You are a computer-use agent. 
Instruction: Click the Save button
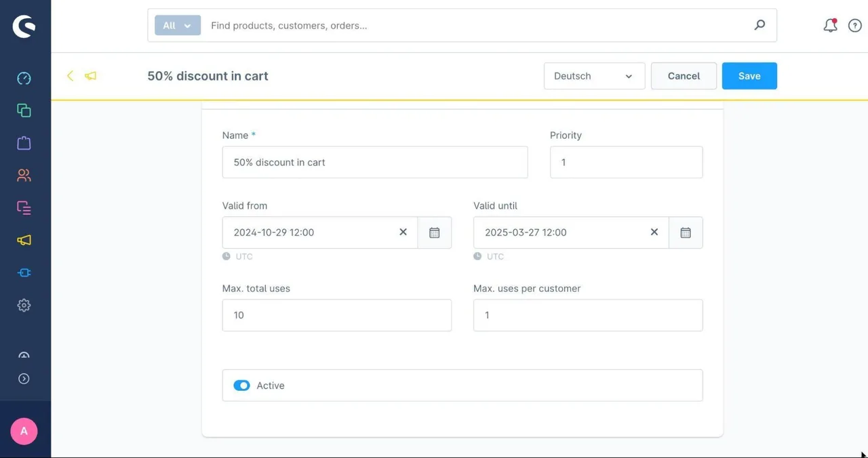(x=749, y=76)
